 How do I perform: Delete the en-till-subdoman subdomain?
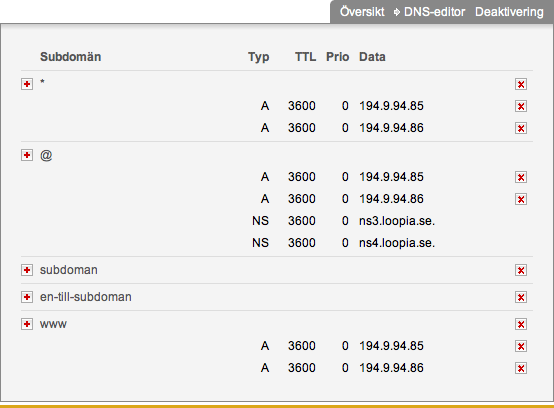pos(521,297)
